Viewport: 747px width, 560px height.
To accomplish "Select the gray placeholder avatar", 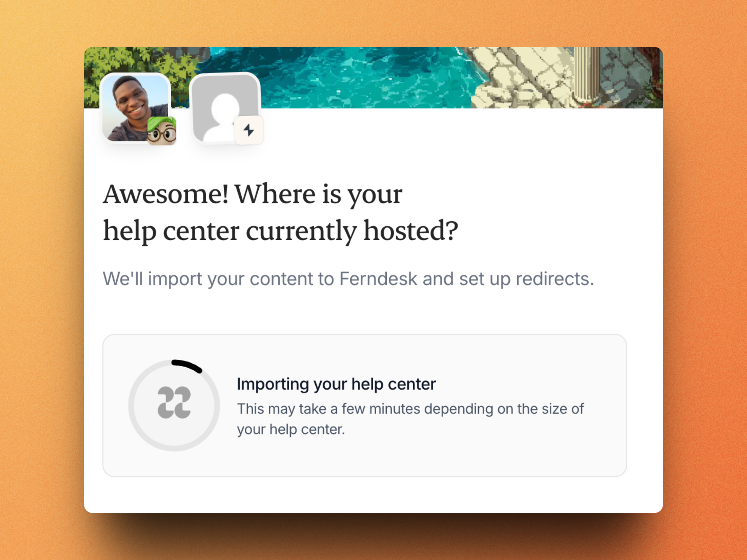I will coord(225,108).
